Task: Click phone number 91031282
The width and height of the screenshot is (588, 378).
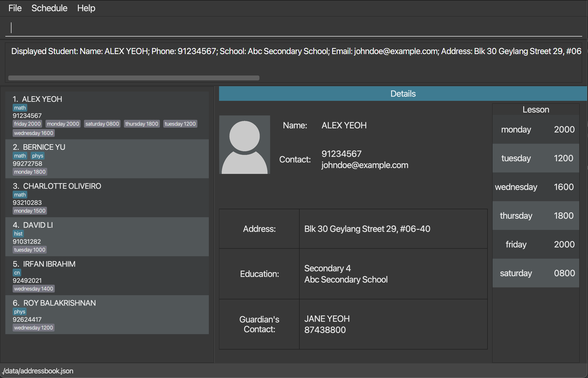Action: point(27,242)
